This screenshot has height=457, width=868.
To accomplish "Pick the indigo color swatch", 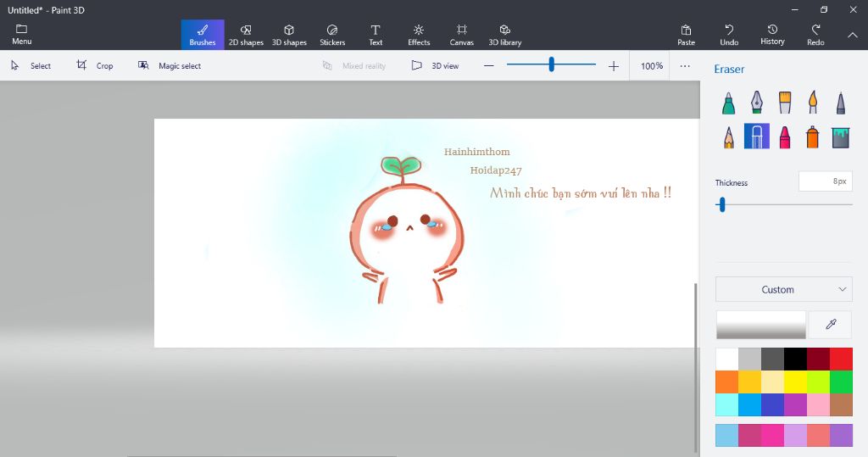I will 772,404.
